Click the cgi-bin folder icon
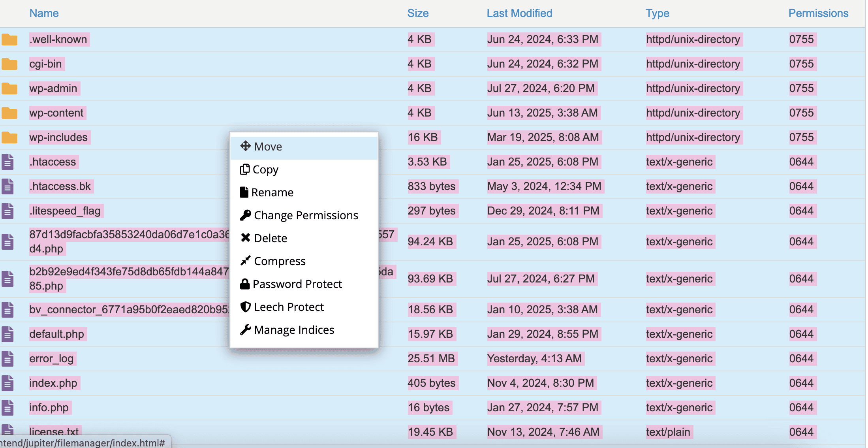868x448 pixels. pos(9,64)
